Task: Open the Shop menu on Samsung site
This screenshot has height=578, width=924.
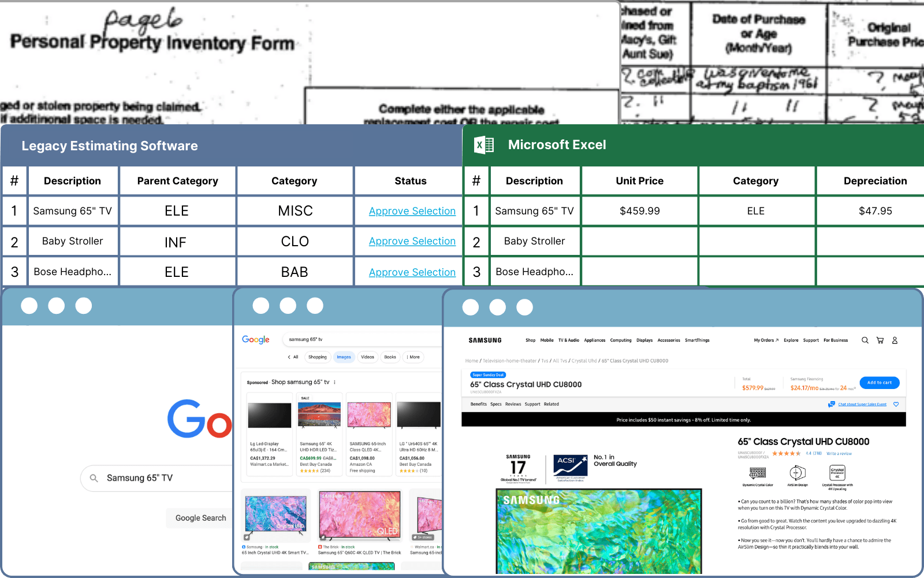Action: coord(530,340)
